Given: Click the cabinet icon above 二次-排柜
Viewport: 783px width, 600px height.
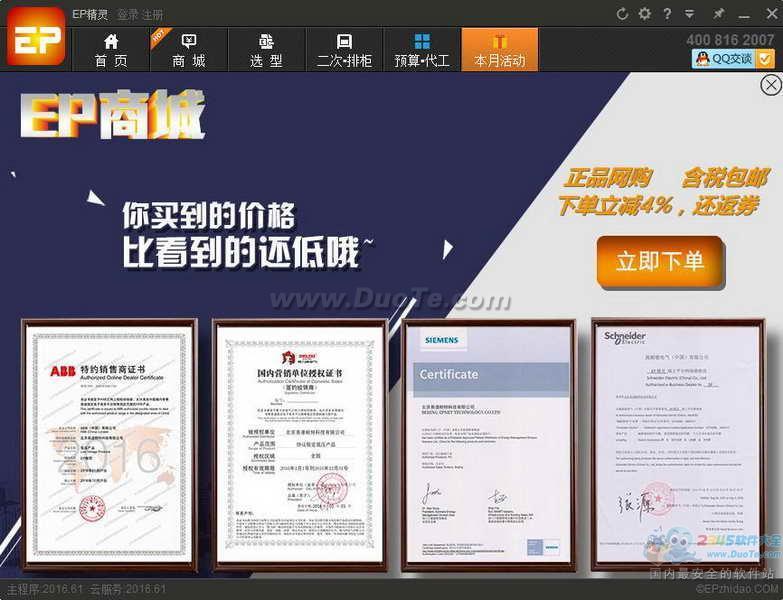Looking at the screenshot, I should coord(344,41).
